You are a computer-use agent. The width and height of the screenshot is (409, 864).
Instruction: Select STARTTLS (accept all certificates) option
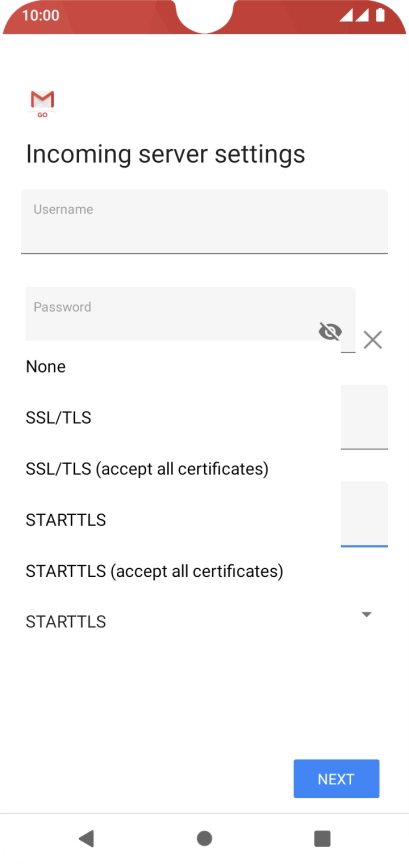point(154,571)
